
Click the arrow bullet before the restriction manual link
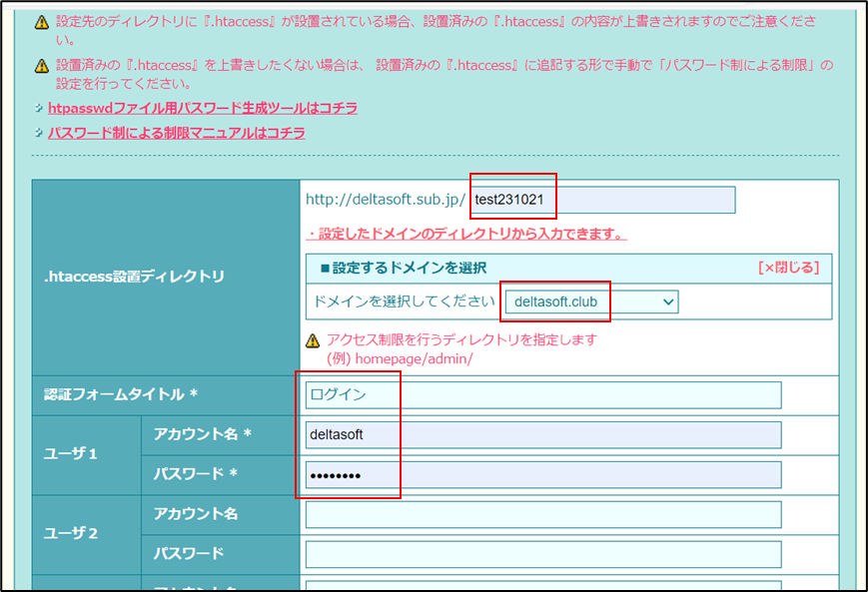pos(38,134)
